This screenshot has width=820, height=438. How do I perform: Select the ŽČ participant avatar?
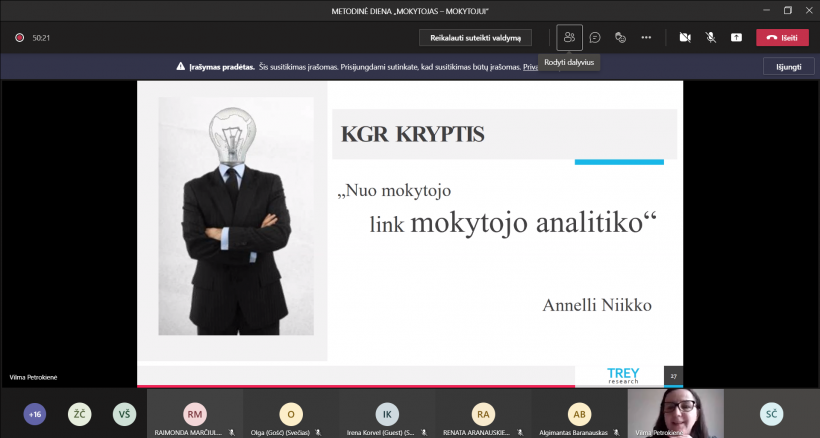tap(79, 414)
